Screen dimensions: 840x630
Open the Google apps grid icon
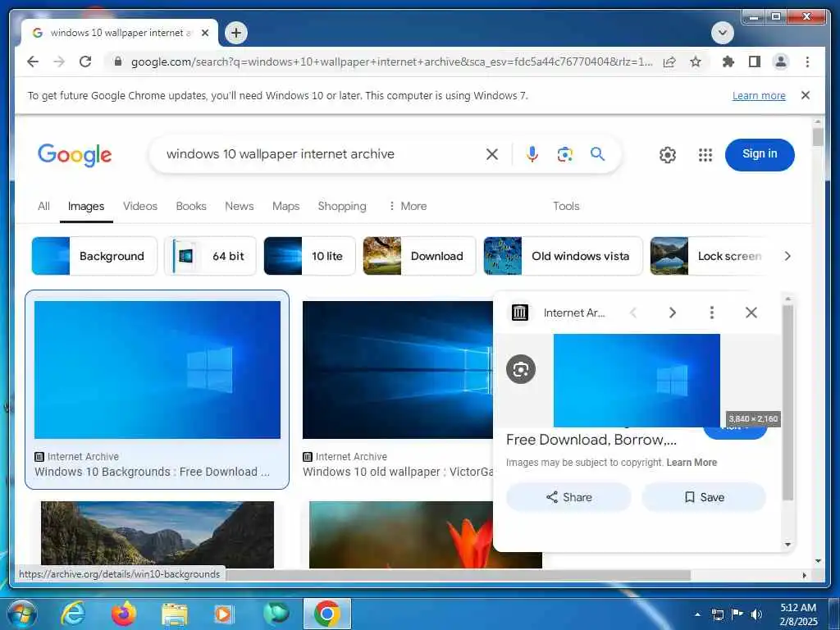point(705,155)
